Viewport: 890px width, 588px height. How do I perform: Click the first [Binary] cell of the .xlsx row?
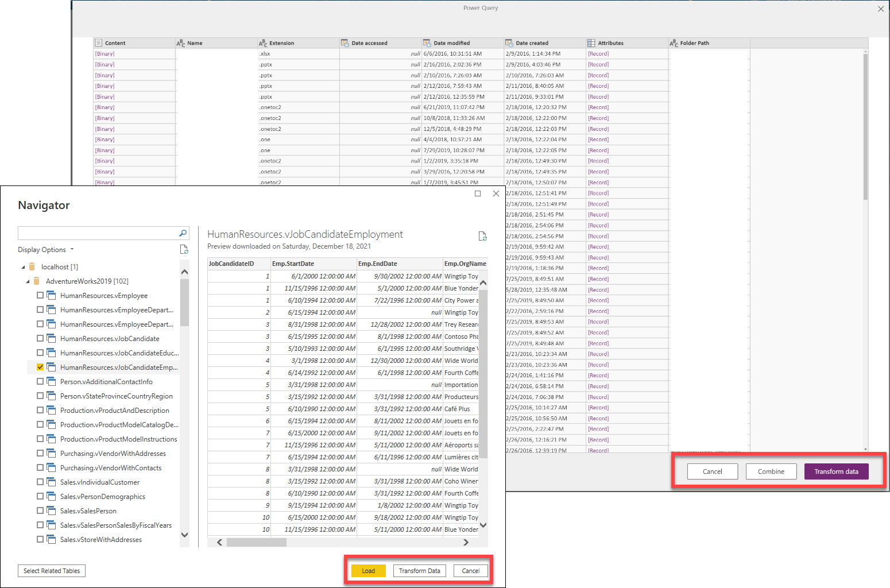pos(134,54)
